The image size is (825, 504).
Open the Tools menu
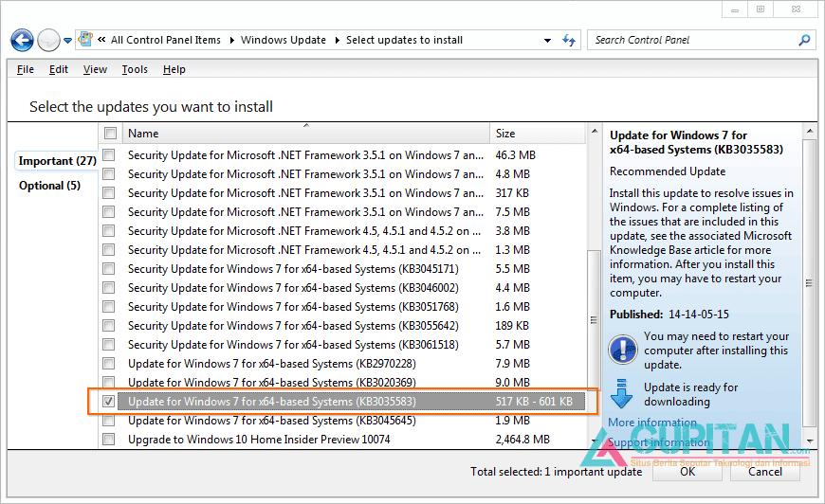click(135, 69)
